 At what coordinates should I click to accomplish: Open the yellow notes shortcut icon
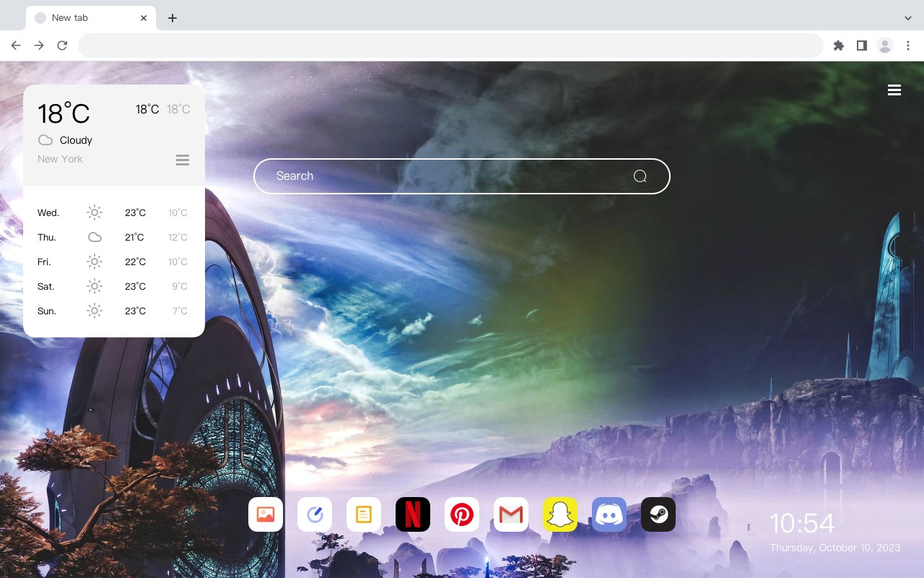pyautogui.click(x=364, y=514)
